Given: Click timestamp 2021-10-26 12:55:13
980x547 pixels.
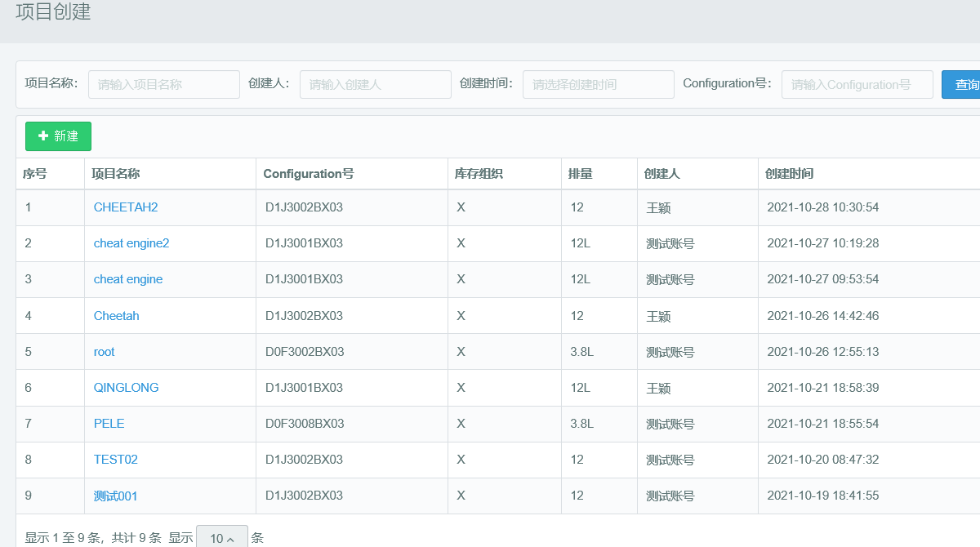Looking at the screenshot, I should pyautogui.click(x=823, y=352).
